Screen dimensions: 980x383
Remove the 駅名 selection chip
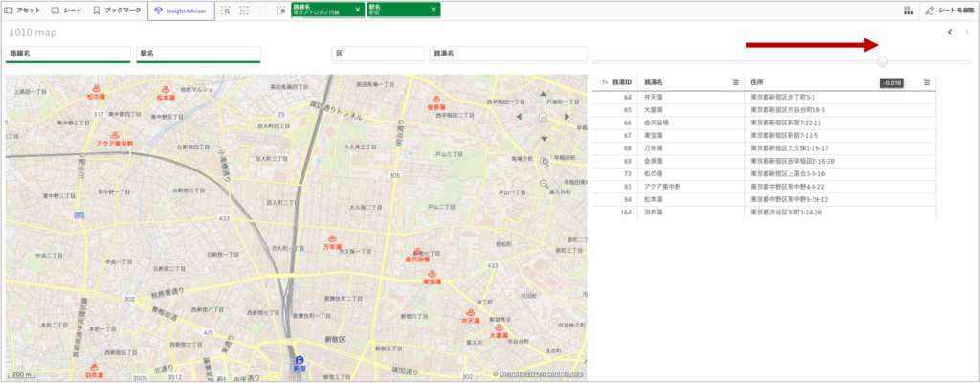[434, 10]
